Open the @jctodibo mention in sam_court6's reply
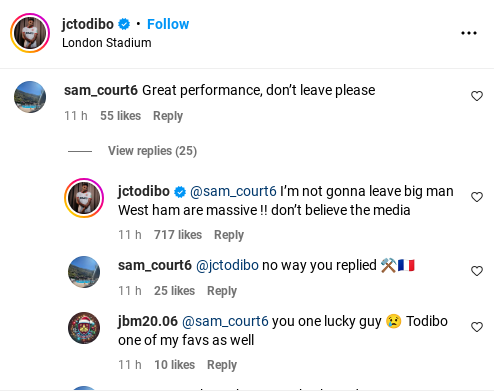Image resolution: width=494 pixels, height=392 pixels. point(227,265)
